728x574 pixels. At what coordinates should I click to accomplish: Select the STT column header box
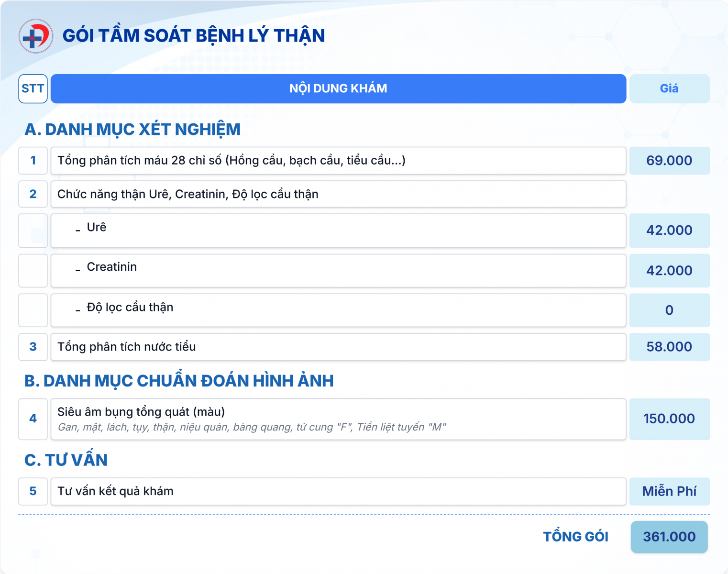pos(33,88)
